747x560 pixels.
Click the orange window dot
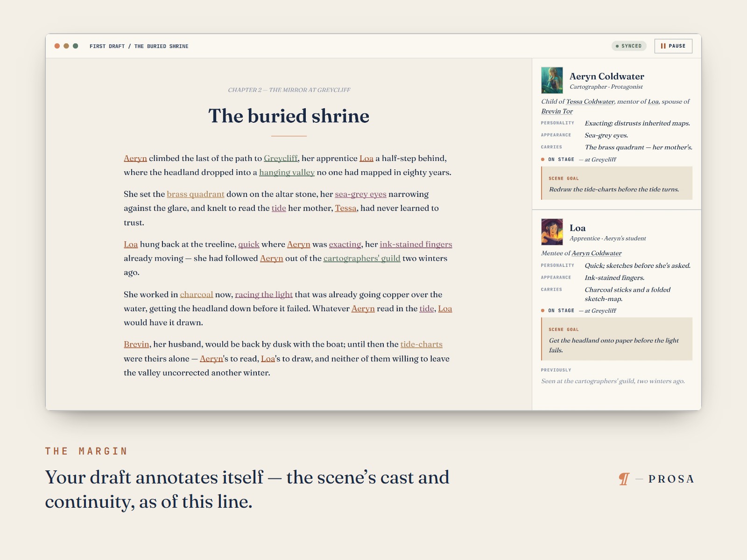click(x=57, y=46)
